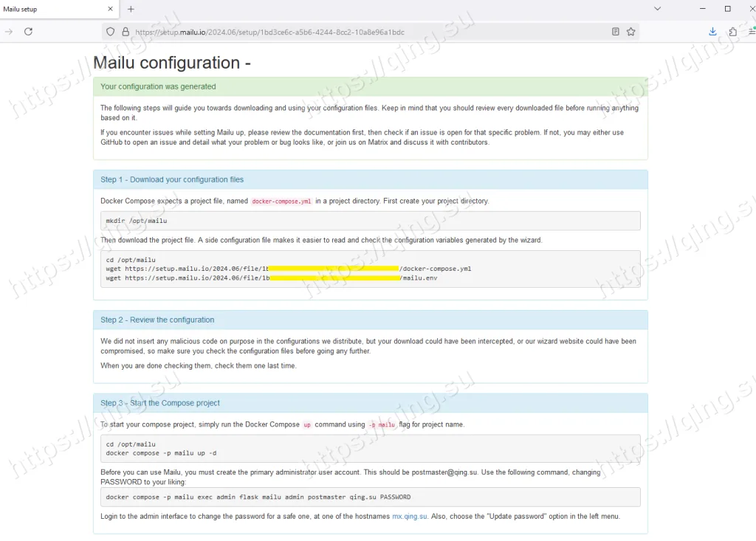Minimize the browser window

pos(703,9)
